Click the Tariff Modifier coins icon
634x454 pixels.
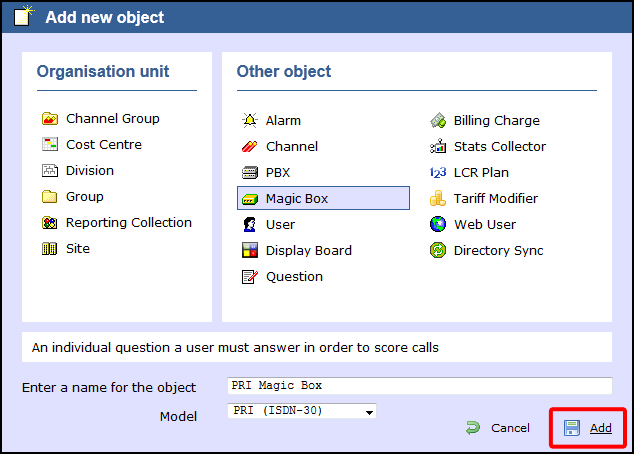click(438, 198)
